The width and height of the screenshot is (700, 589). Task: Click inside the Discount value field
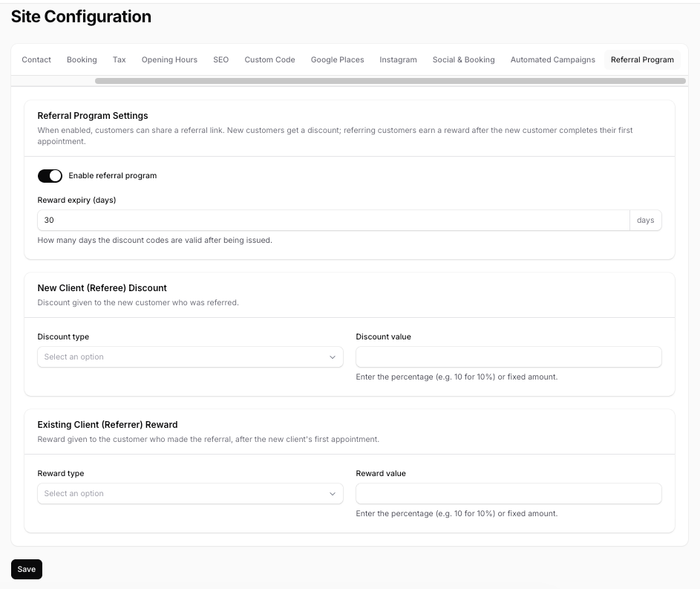[x=508, y=357]
